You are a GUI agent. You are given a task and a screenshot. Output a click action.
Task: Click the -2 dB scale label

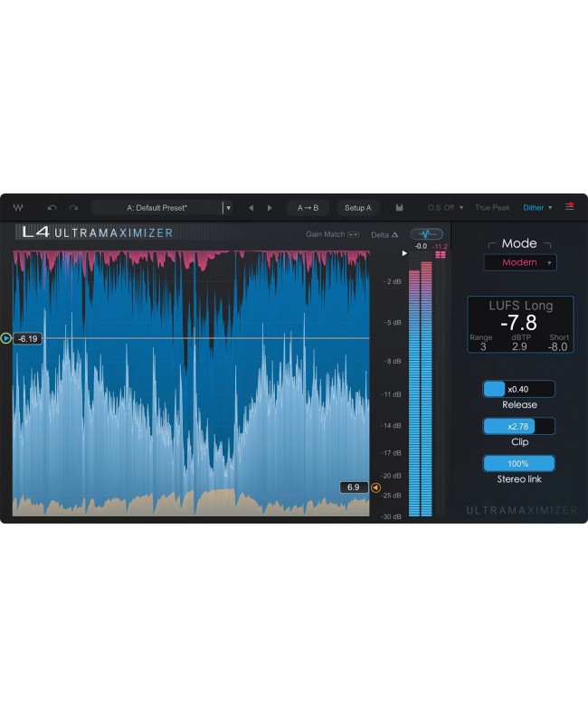[393, 281]
